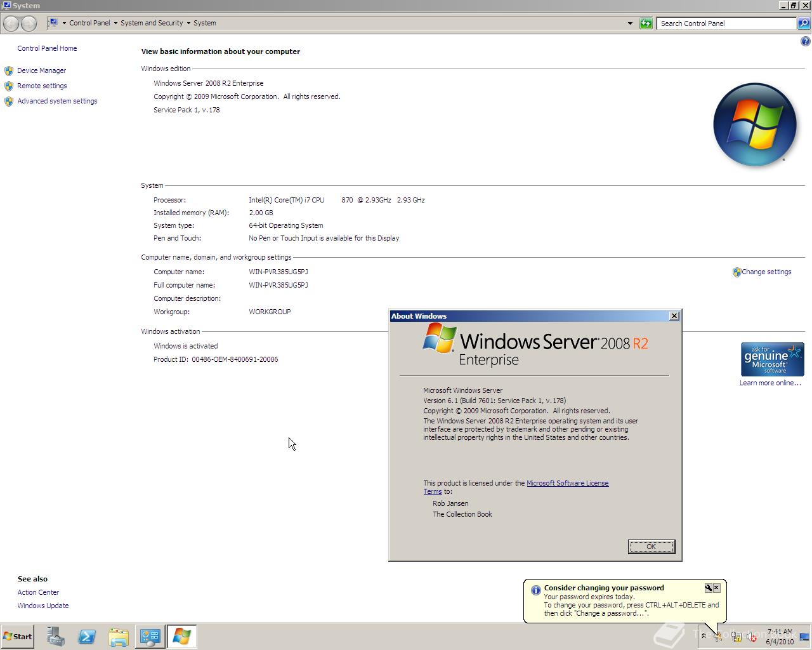Open Advanced system settings
The image size is (812, 650).
pos(57,101)
